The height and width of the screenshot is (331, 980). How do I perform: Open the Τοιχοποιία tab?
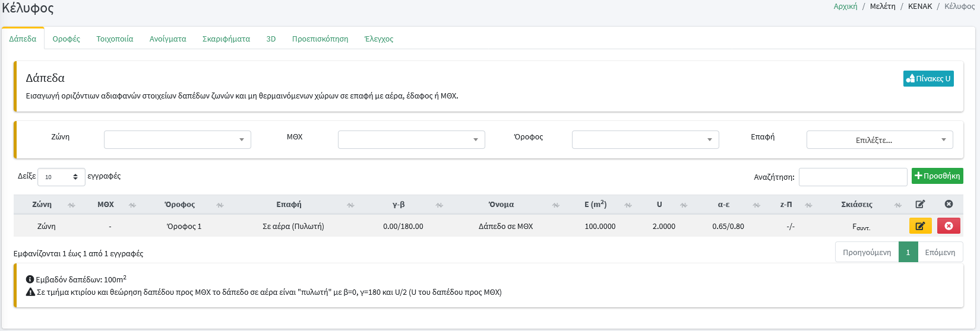point(115,39)
